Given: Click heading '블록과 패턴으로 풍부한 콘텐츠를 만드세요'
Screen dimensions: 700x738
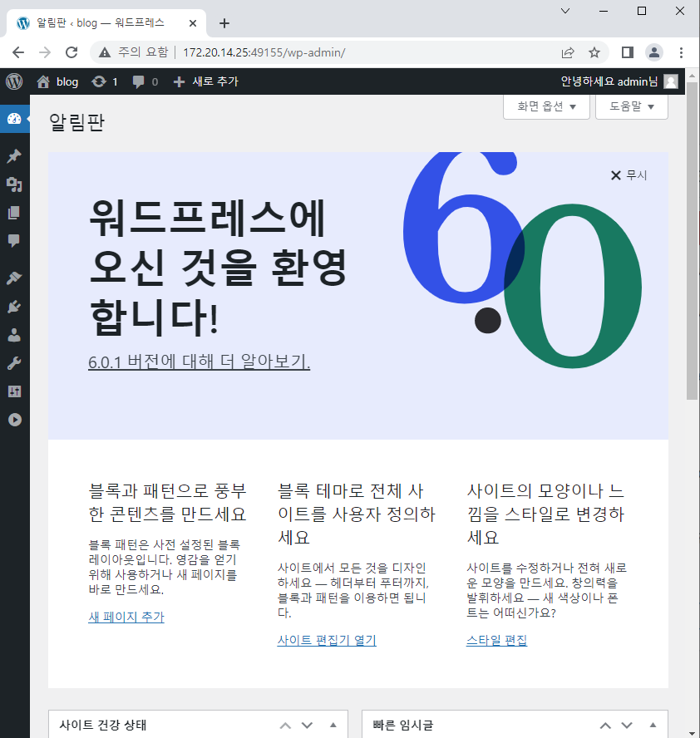Looking at the screenshot, I should point(168,502).
